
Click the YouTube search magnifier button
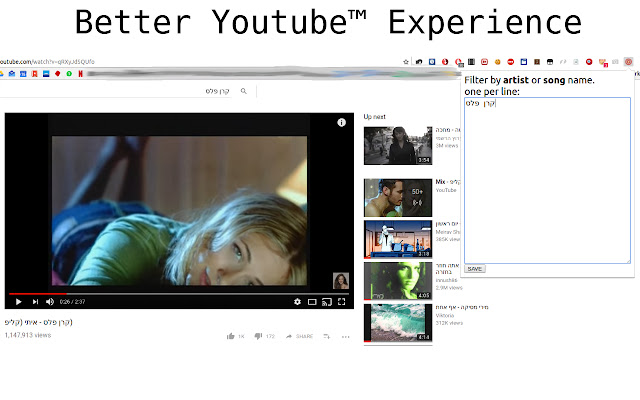coord(244,91)
